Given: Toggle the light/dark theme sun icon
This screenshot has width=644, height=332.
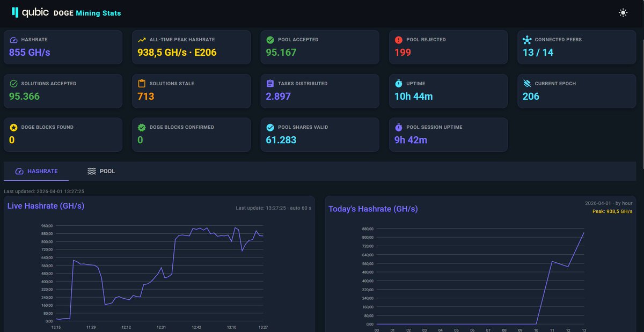Looking at the screenshot, I should (x=623, y=12).
